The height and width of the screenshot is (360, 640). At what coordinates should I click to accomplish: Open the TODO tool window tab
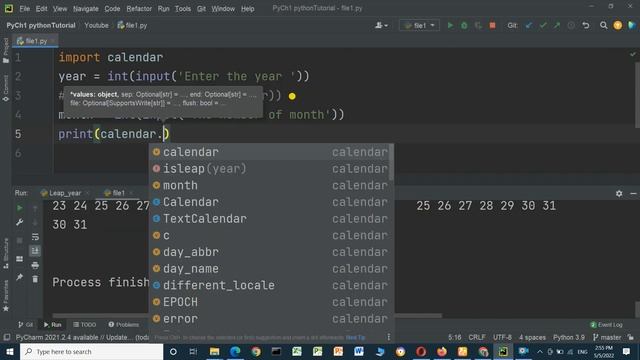[x=84, y=325]
